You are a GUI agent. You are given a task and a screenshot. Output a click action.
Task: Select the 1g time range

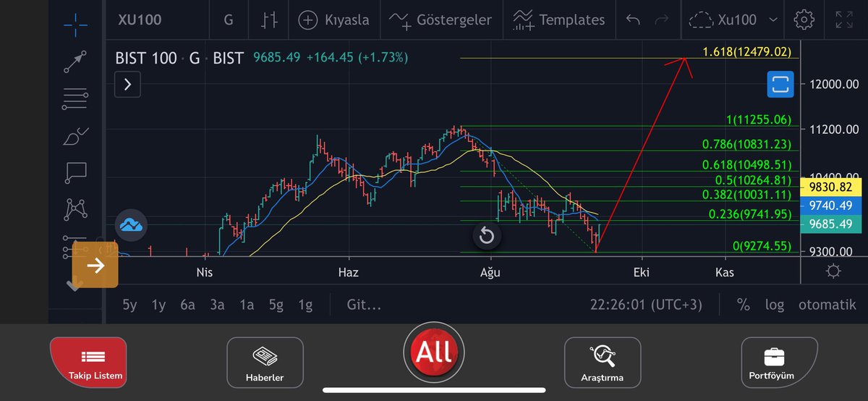(305, 305)
